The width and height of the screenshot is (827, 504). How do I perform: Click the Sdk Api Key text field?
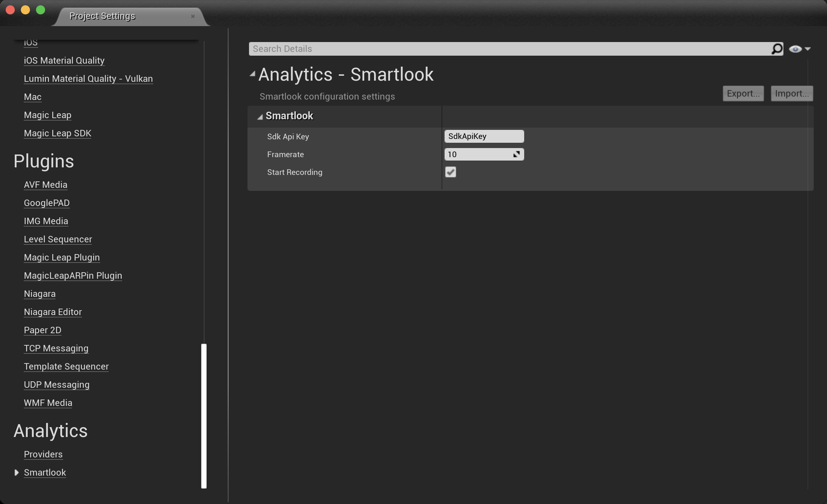tap(484, 136)
